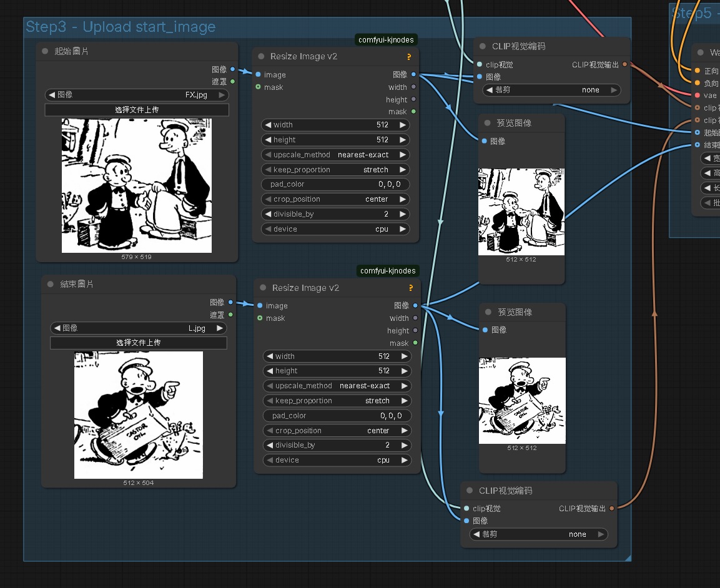
Task: Click CLIP视觉输出 socket of bottom CLIP视觉编码
Action: point(611,508)
